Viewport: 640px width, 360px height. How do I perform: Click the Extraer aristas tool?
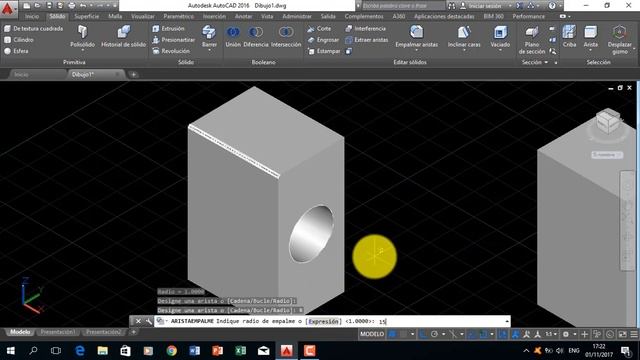click(x=367, y=40)
